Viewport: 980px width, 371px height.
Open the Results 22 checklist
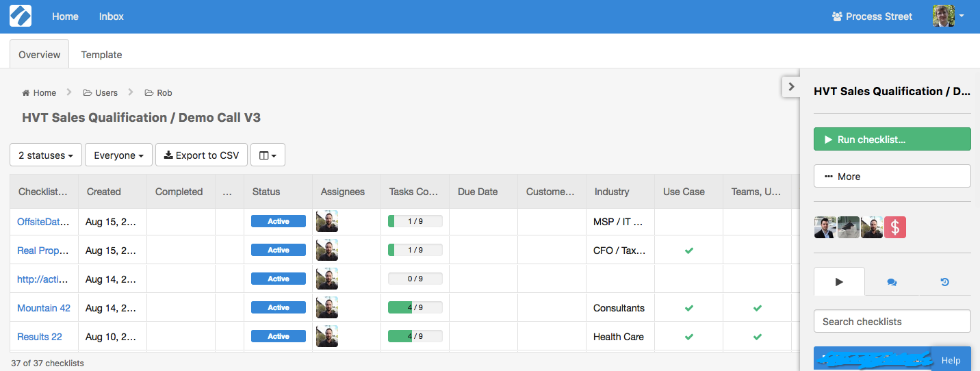coord(40,337)
